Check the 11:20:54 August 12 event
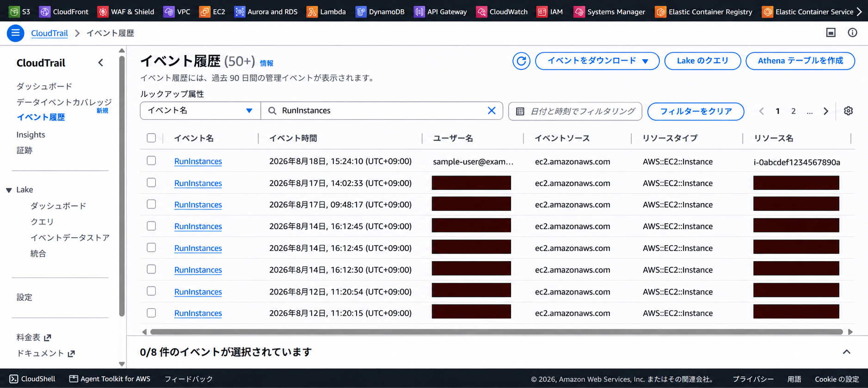This screenshot has width=868, height=388. (151, 291)
